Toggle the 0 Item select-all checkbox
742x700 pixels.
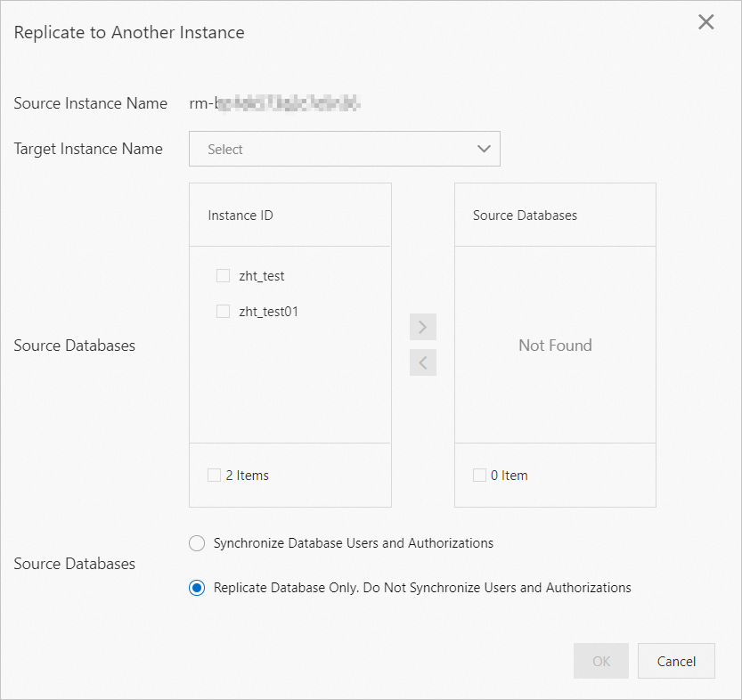(x=479, y=476)
